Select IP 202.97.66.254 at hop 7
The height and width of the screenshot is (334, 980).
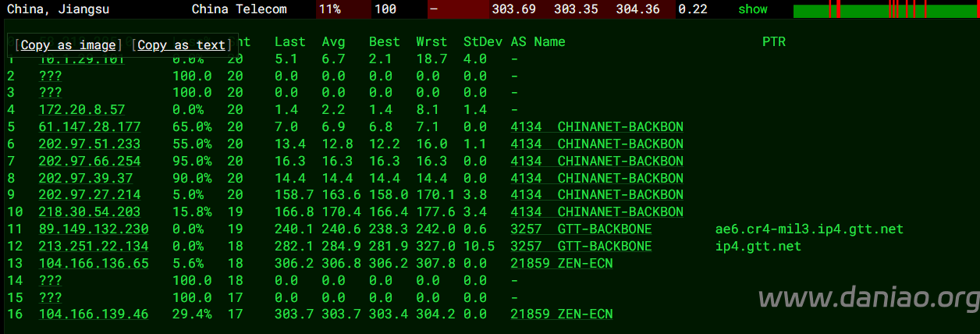point(90,162)
